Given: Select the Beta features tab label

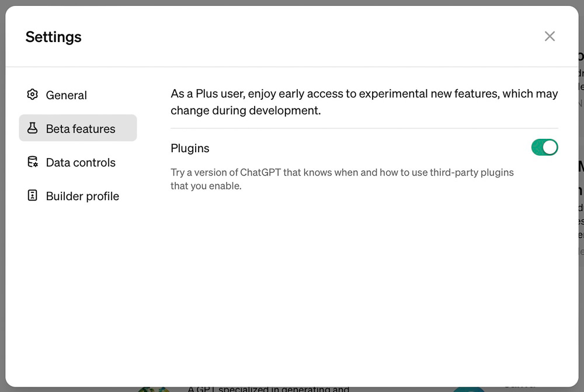Looking at the screenshot, I should tap(81, 129).
